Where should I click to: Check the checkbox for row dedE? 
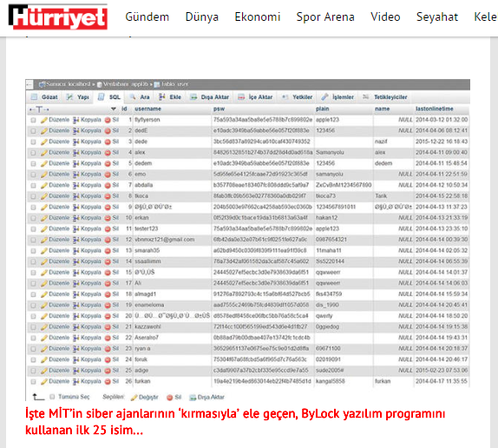(33, 131)
